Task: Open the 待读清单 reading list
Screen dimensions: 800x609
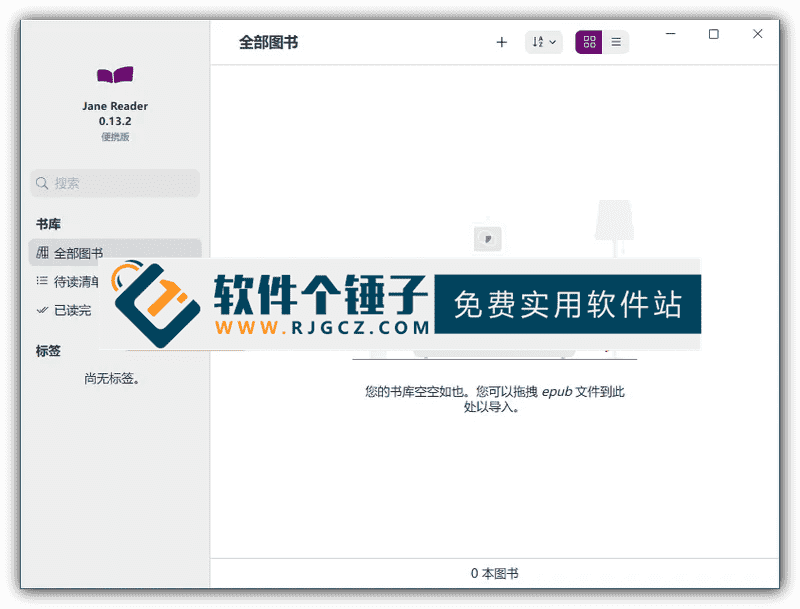Action: [78, 280]
